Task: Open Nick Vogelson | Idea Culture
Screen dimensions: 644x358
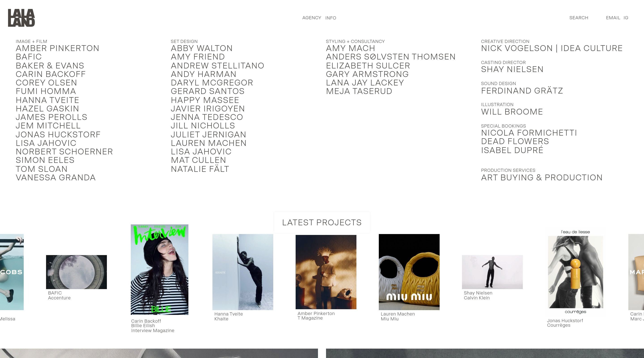Action: click(x=551, y=48)
